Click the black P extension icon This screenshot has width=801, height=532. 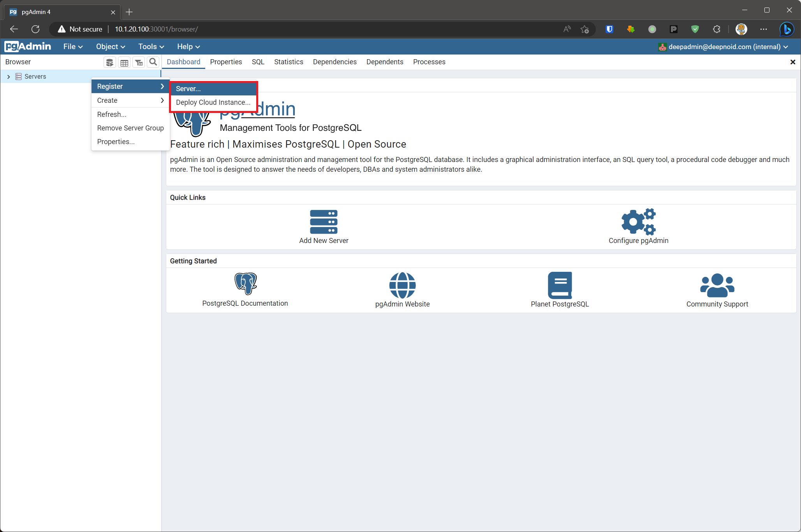tap(673, 29)
